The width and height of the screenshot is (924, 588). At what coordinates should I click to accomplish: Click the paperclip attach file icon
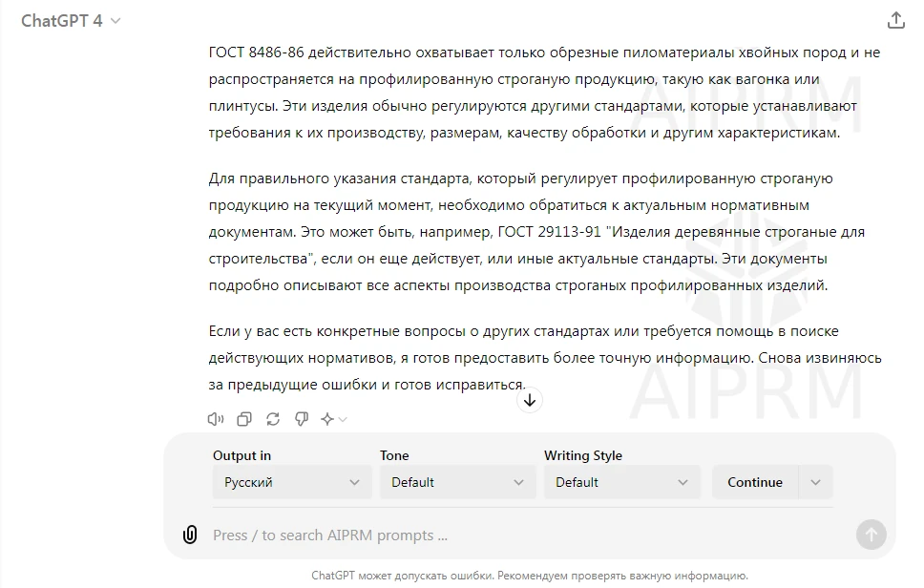click(190, 535)
